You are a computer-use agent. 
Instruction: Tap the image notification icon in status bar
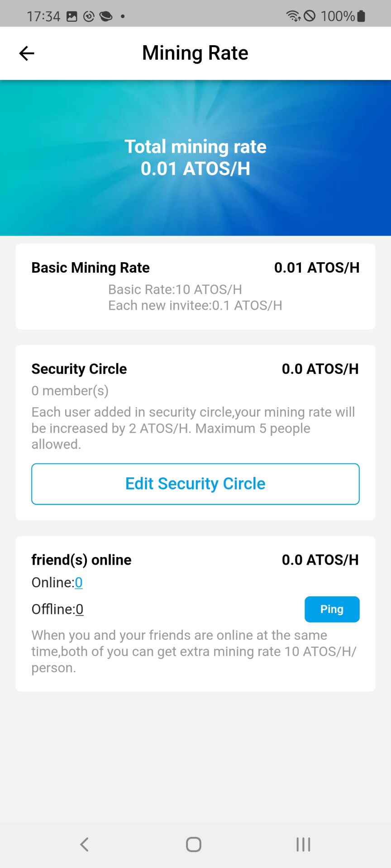point(72,17)
